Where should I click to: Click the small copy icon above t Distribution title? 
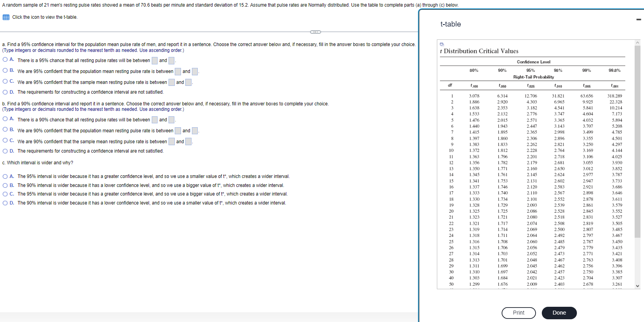coord(442,44)
